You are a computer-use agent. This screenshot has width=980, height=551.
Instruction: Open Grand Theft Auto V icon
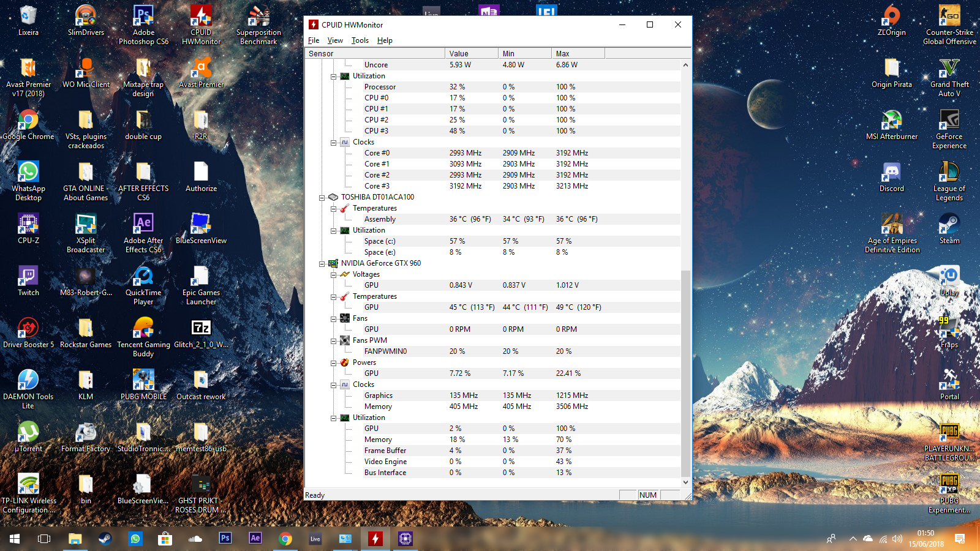949,77
